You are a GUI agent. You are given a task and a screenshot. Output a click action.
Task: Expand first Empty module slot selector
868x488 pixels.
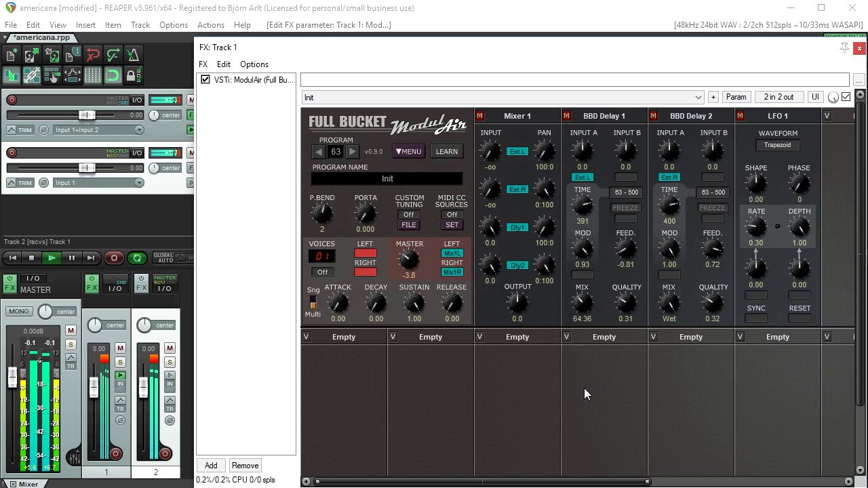pyautogui.click(x=306, y=337)
